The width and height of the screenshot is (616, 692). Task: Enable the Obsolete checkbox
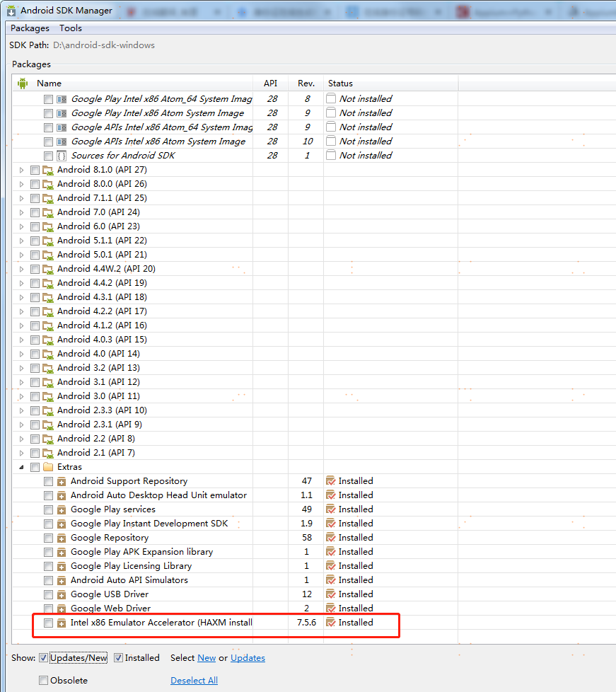click(44, 680)
